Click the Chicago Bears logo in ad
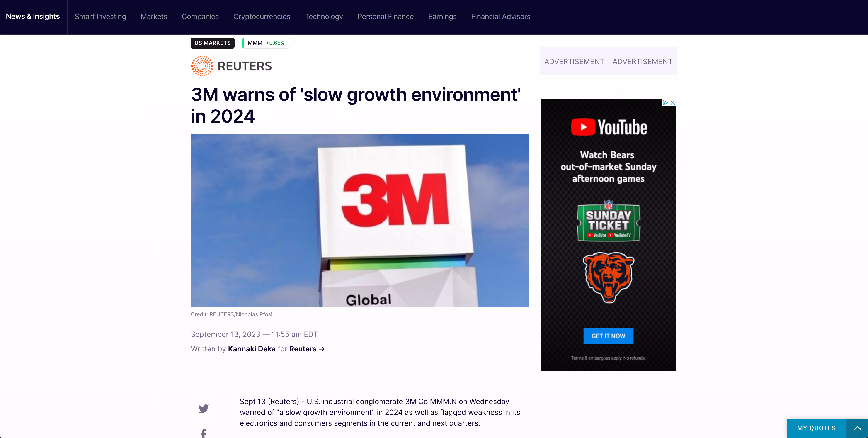This screenshot has width=868, height=438. tap(609, 277)
